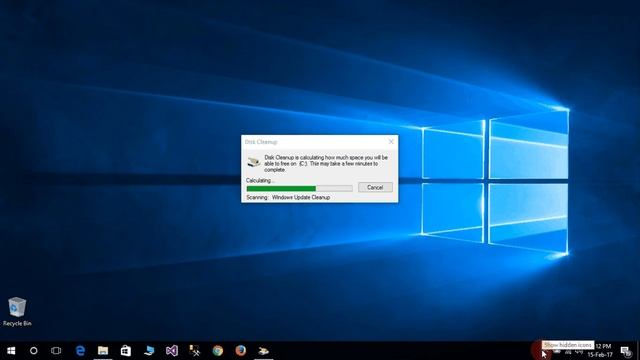The height and width of the screenshot is (360, 640).
Task: Launch Firefox from taskbar
Action: [x=240, y=351]
